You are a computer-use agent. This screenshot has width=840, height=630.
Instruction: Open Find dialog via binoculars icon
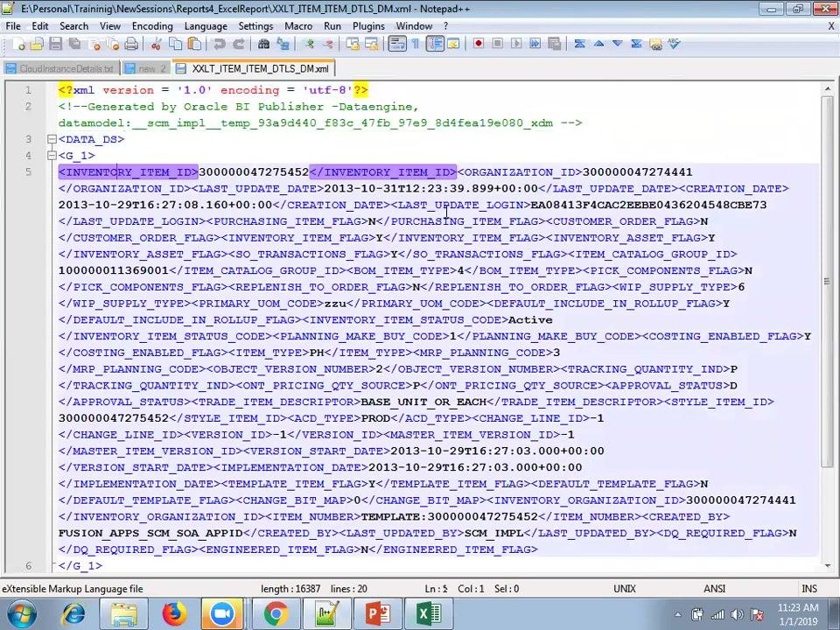pos(263,45)
